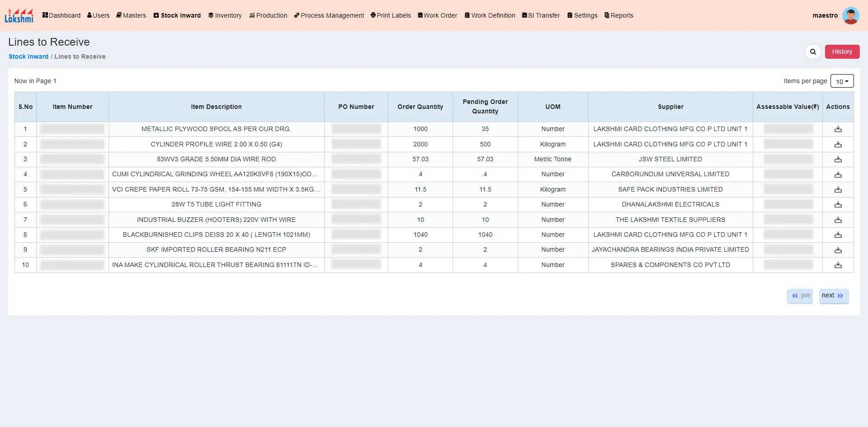Image resolution: width=868 pixels, height=427 pixels.
Task: Click supplier SAFE PACK INDUSTRIES LIMITED
Action: coord(670,190)
